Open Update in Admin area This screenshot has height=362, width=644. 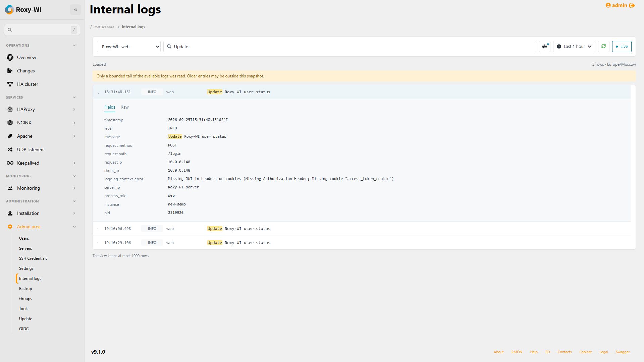tap(25, 319)
